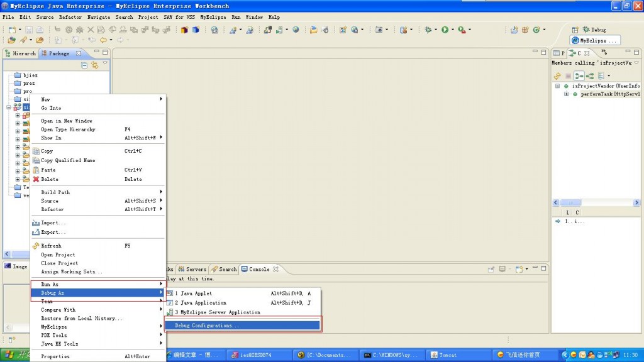644x362 pixels.
Task: Expand the performTask tree node
Action: (567, 94)
